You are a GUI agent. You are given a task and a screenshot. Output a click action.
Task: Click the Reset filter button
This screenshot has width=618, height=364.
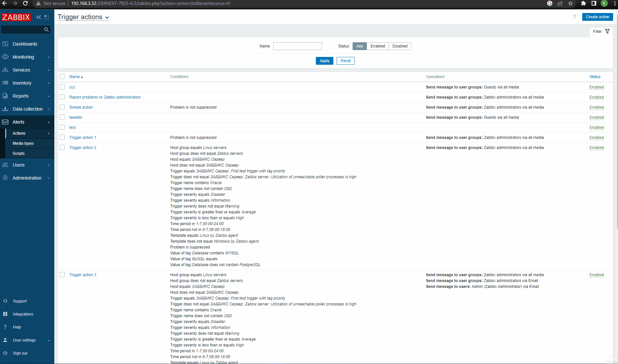pyautogui.click(x=346, y=61)
